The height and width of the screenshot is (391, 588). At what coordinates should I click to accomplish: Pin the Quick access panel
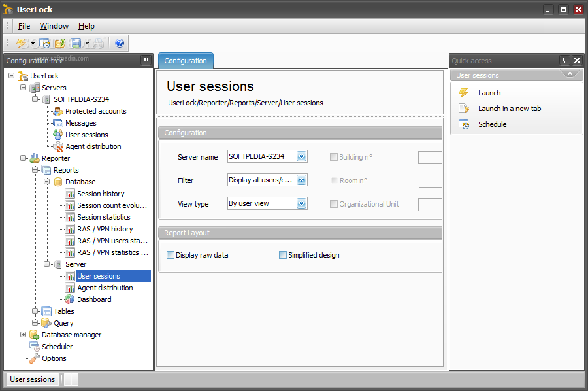pyautogui.click(x=564, y=60)
